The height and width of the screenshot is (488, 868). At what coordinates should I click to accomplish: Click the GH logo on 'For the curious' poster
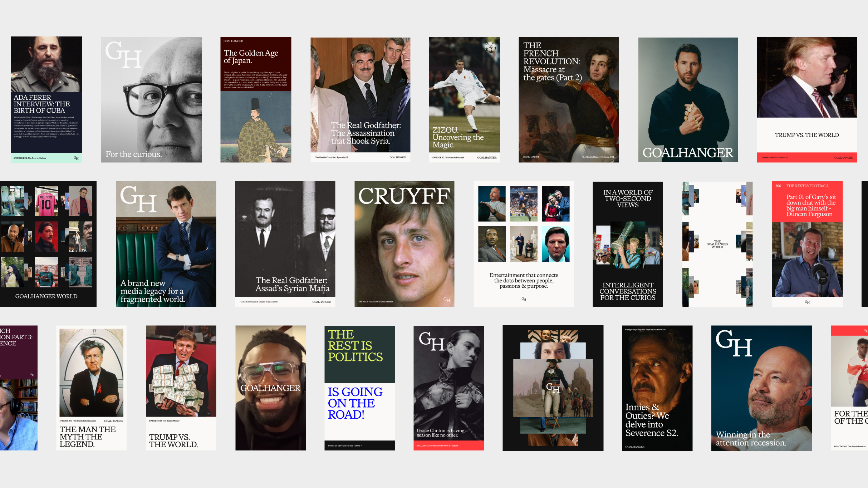click(x=124, y=55)
